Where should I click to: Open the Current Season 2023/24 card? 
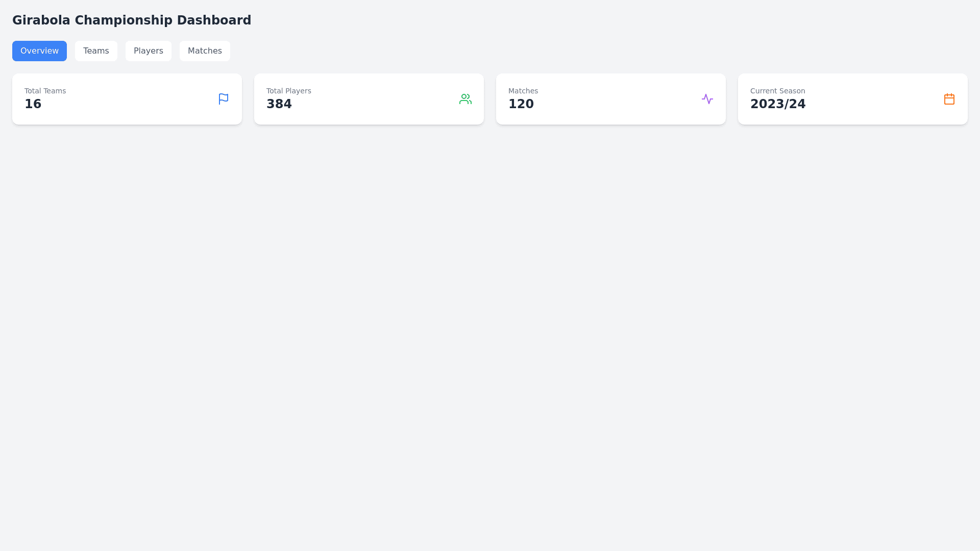click(852, 98)
